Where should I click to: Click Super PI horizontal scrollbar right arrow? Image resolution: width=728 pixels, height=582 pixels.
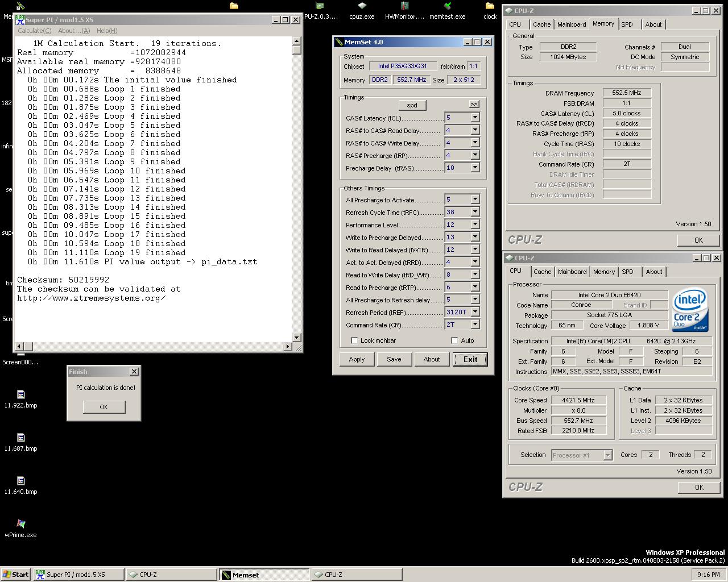click(x=287, y=346)
